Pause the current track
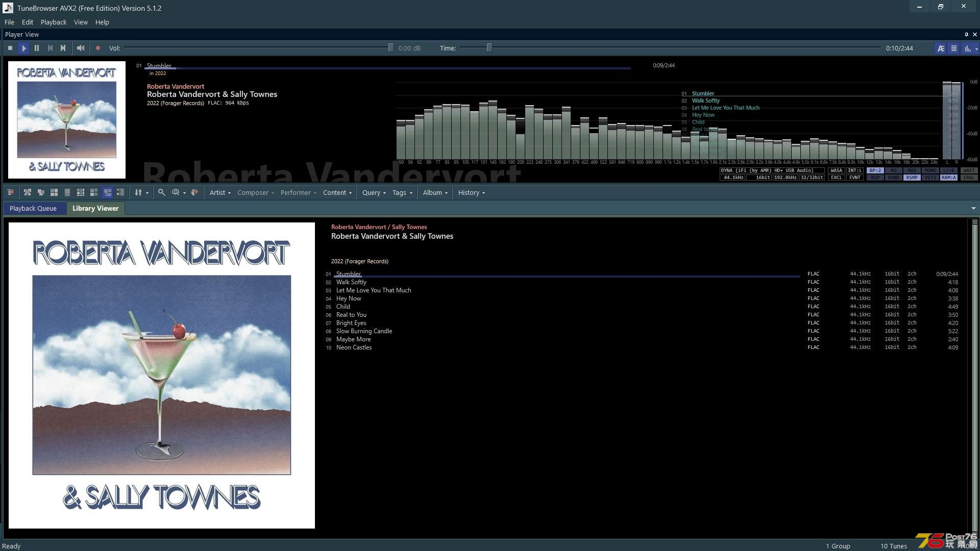Image resolution: width=980 pixels, height=551 pixels. point(37,48)
